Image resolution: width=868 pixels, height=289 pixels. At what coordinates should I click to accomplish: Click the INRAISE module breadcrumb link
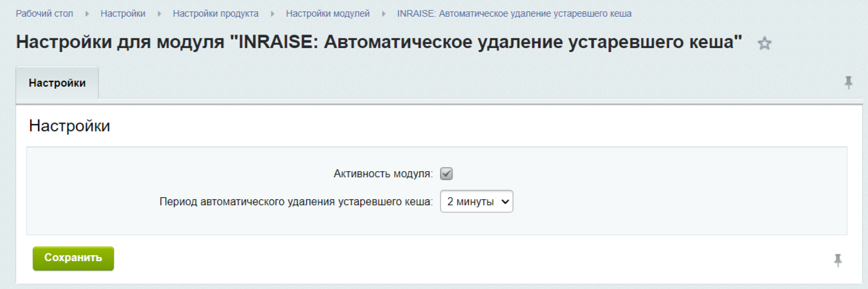pyautogui.click(x=514, y=13)
